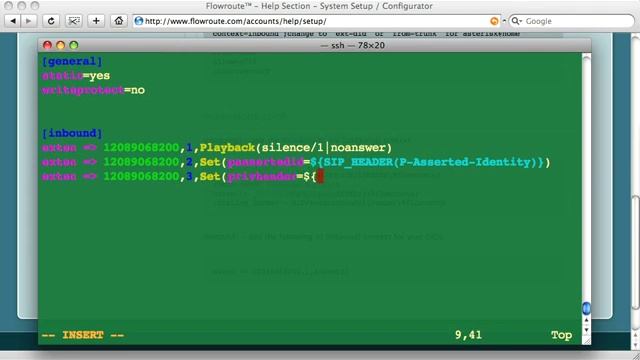
Task: Zoom the ssh terminal with green button
Action: tap(73, 45)
